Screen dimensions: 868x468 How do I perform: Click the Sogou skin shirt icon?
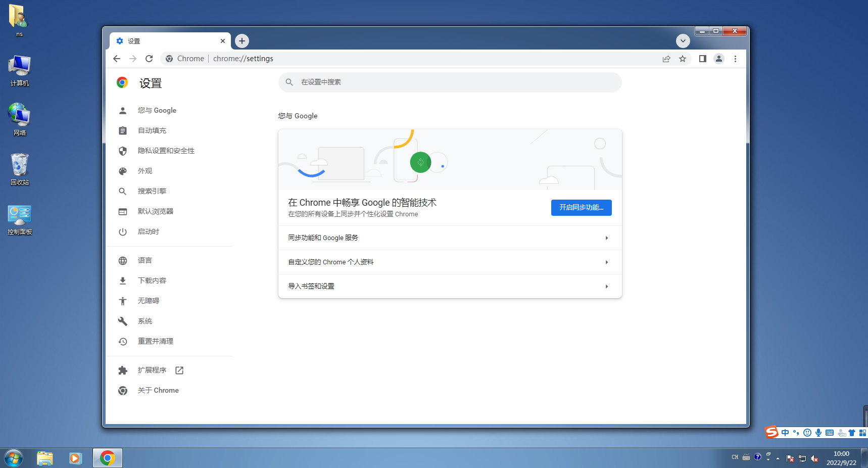click(852, 433)
